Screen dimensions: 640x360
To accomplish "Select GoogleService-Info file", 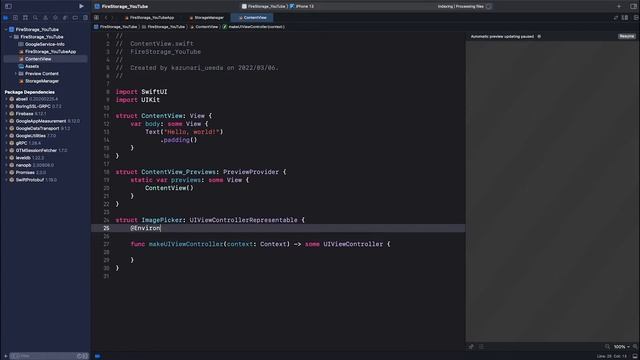I will coord(44,44).
